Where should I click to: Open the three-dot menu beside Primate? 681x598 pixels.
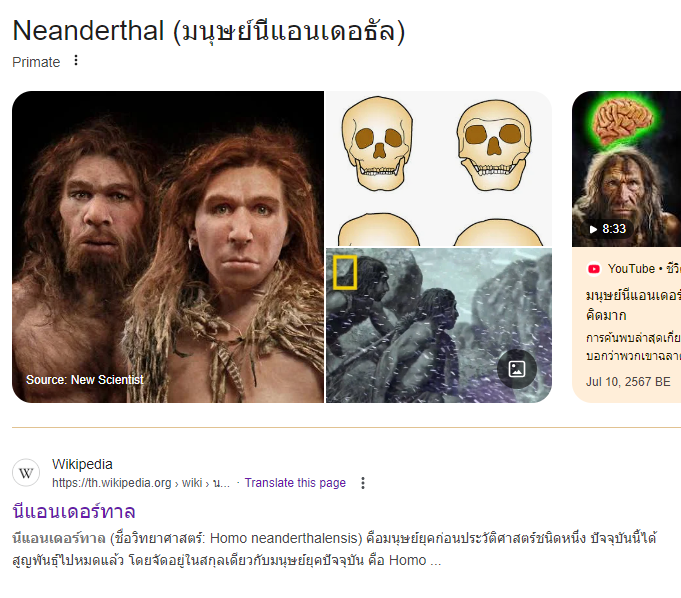[76, 60]
